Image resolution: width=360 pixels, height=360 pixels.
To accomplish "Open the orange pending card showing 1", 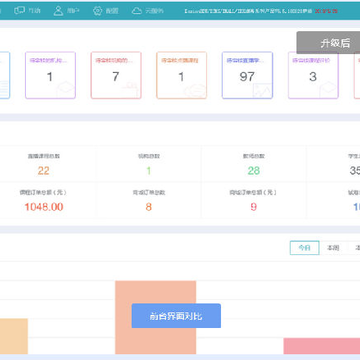I will coord(182,75).
